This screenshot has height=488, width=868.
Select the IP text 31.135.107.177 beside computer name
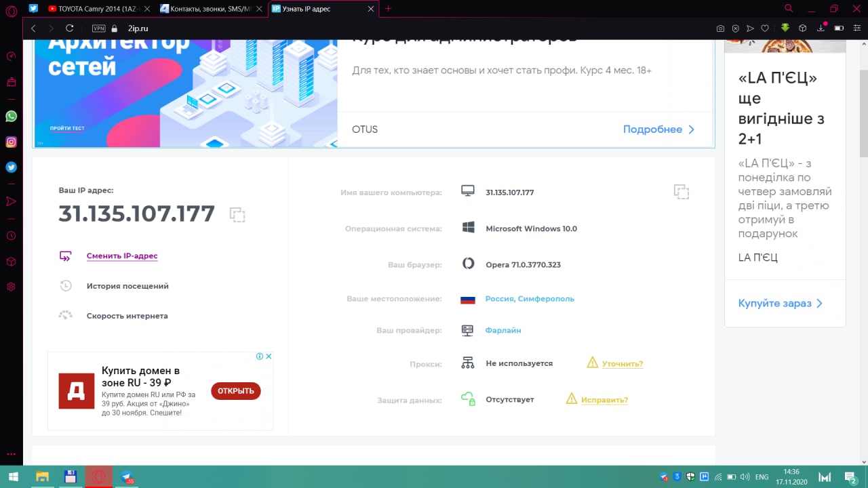[510, 192]
